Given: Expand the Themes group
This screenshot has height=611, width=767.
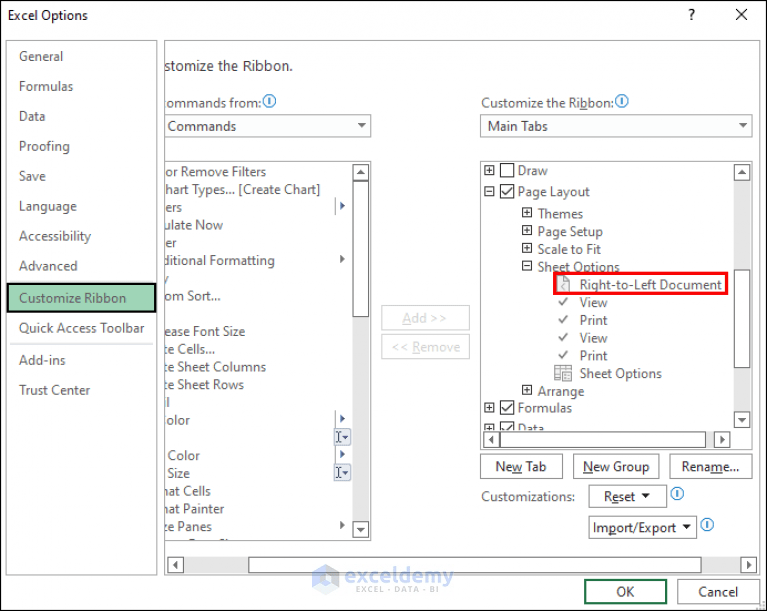Looking at the screenshot, I should coord(527,212).
